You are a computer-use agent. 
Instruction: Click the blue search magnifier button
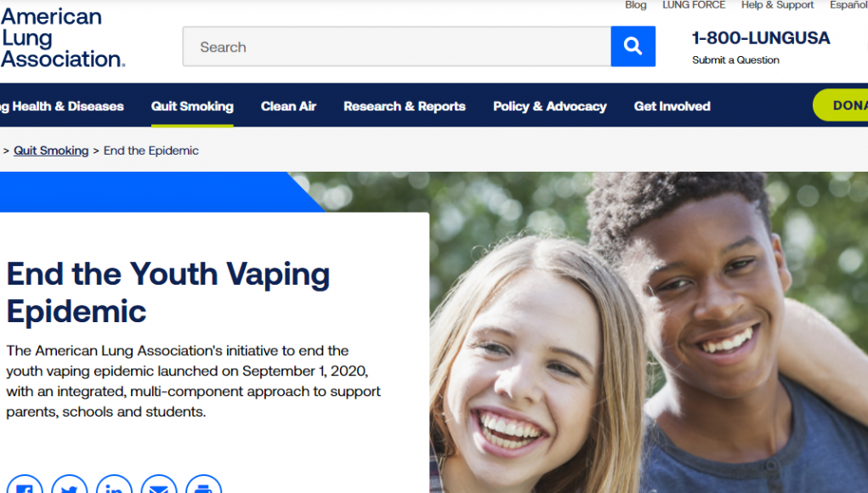(x=633, y=47)
